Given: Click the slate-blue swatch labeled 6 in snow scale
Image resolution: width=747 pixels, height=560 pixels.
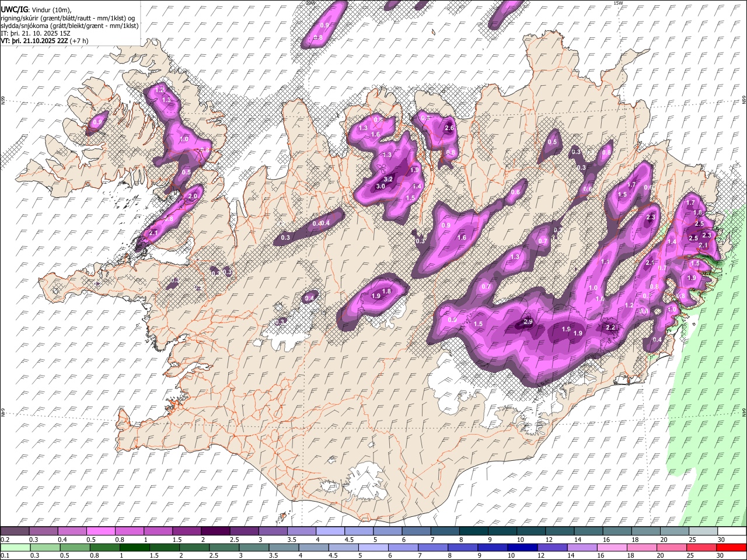Looking at the screenshot, I should tap(416, 531).
